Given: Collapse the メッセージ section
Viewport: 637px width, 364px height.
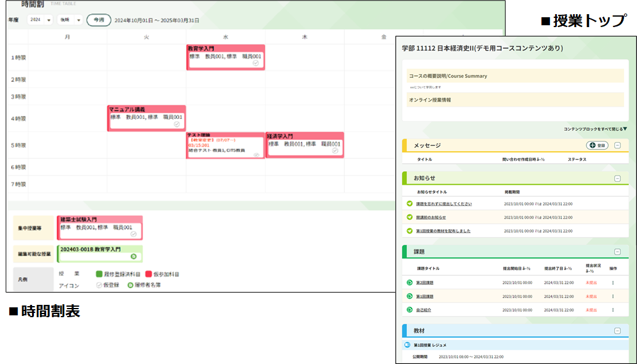Looking at the screenshot, I should [617, 145].
